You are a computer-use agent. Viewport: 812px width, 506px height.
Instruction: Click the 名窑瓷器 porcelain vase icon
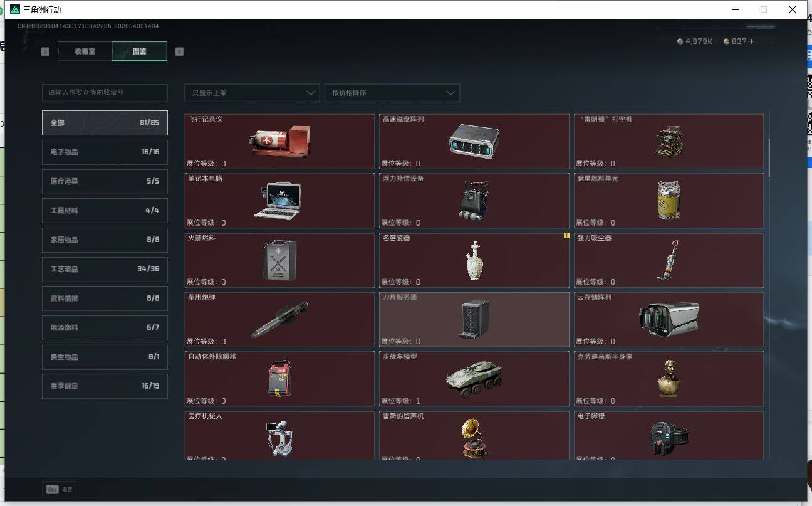(475, 260)
